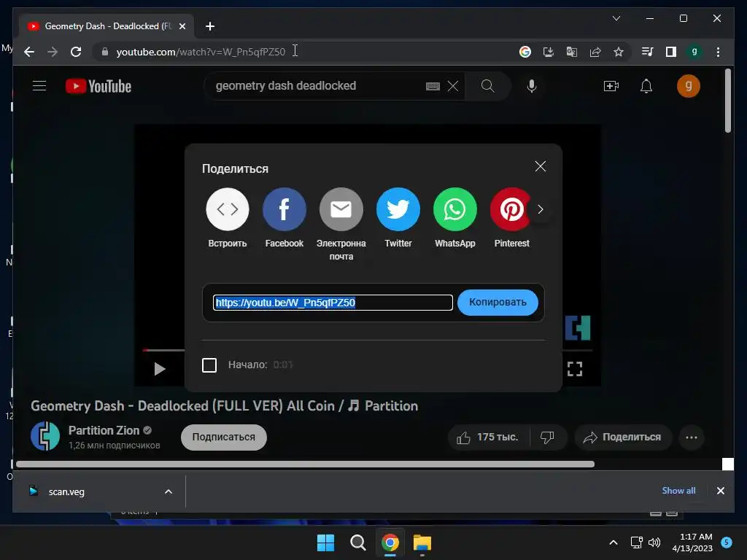747x560 pixels.
Task: Click the Копировать button
Action: pos(498,303)
